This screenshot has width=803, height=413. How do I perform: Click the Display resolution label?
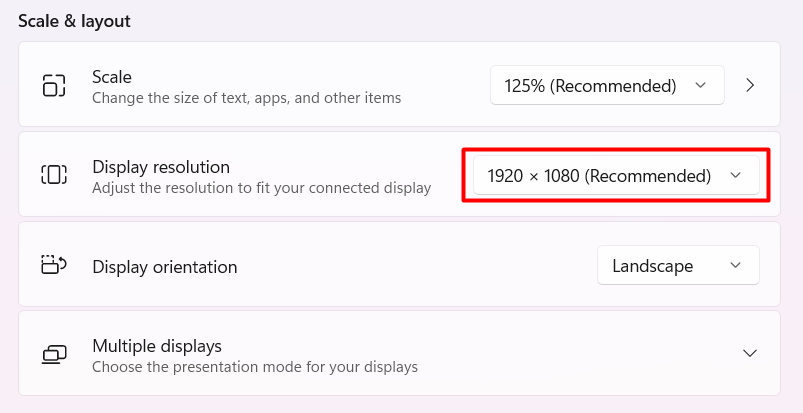[161, 166]
